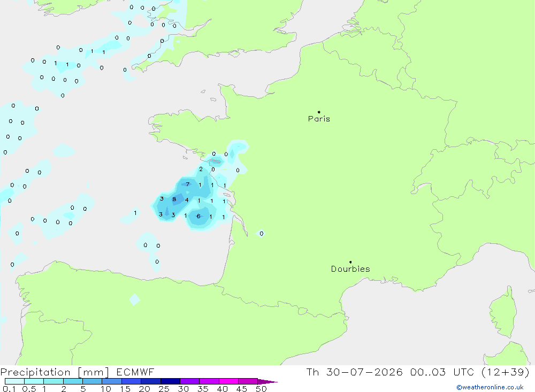Click the Paris city label
Screen dimensions: 535x392
coord(319,119)
